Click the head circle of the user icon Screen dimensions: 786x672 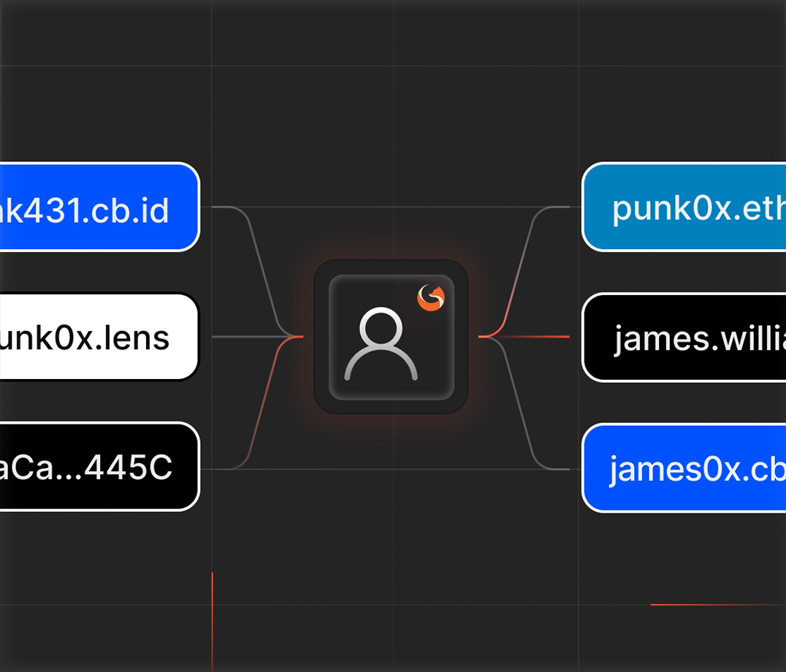381,327
